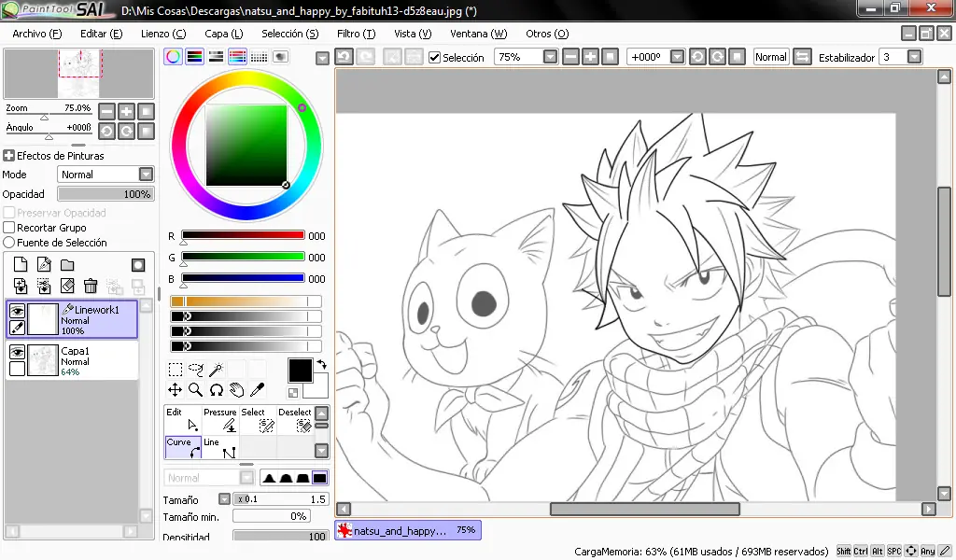
Task: Open the +000° rotation angle dropdown
Action: coord(677,57)
